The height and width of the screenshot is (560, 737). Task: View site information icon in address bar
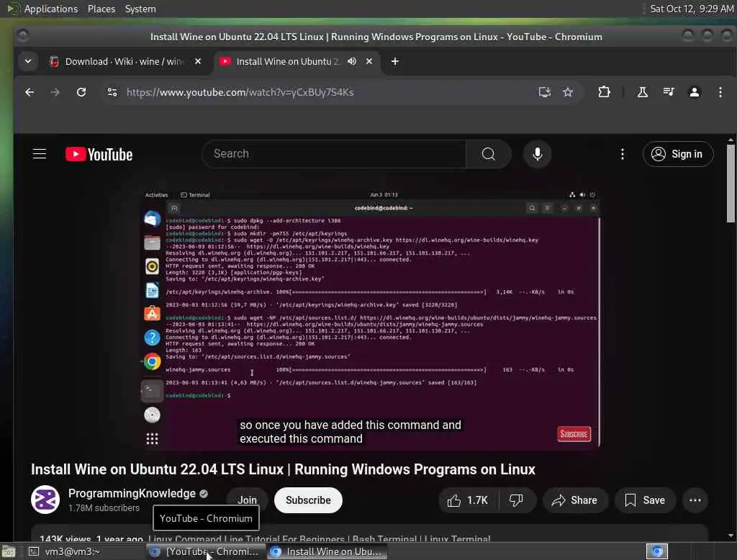pos(112,92)
